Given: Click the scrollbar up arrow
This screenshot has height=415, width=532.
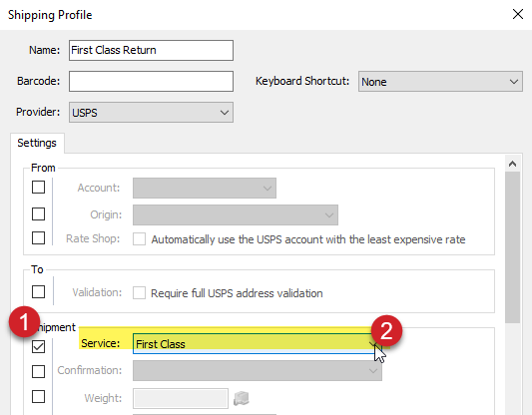Looking at the screenshot, I should (x=512, y=164).
